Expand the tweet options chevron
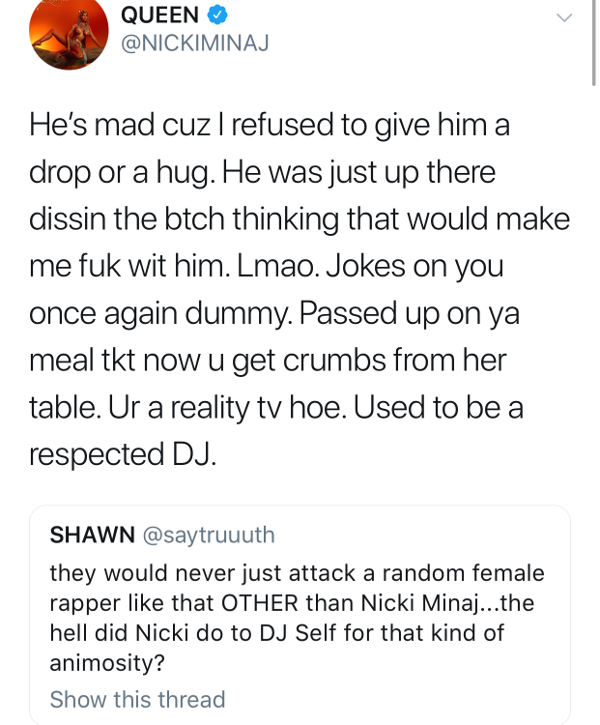Viewport: 600px width, 725px height. pyautogui.click(x=564, y=18)
